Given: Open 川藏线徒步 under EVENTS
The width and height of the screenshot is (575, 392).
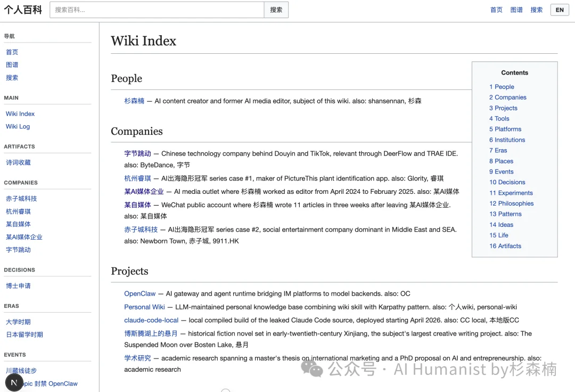Looking at the screenshot, I should coord(21,370).
